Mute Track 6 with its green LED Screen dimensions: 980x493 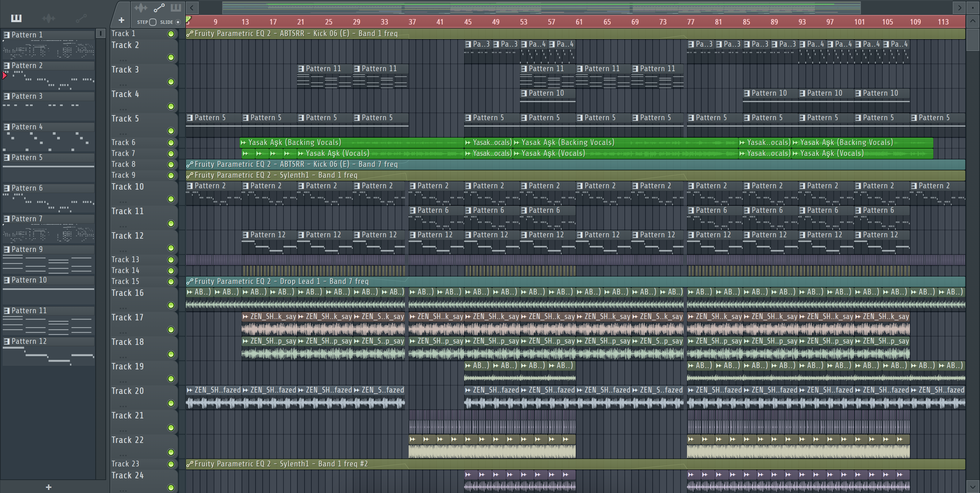pyautogui.click(x=171, y=143)
